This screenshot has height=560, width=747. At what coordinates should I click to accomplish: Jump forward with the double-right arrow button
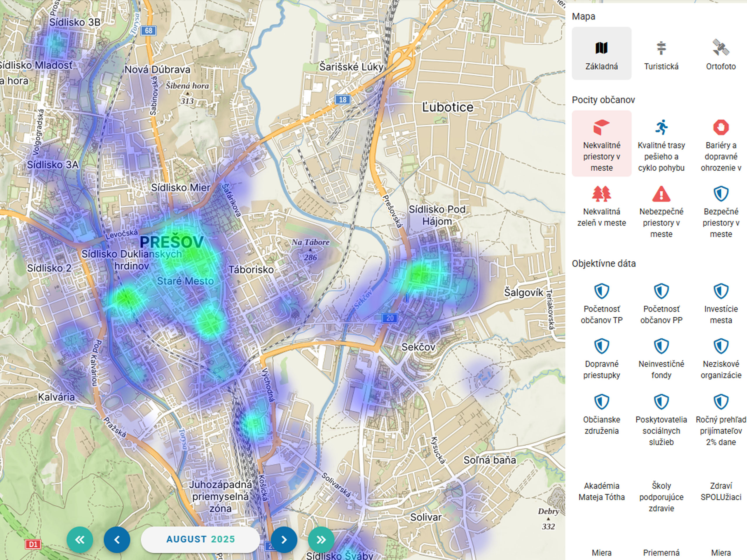[321, 540]
